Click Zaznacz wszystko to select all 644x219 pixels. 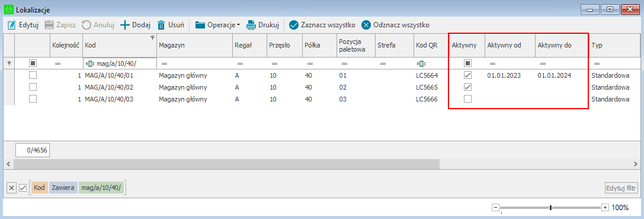(322, 25)
